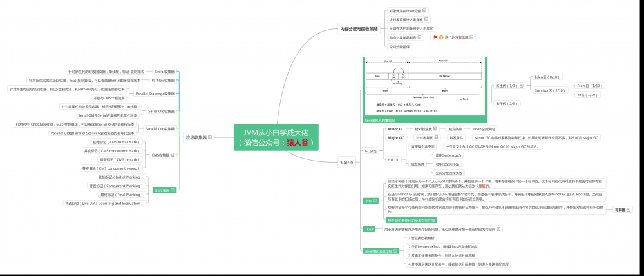Screen dimensions: 644x276
Task: Click Eden空间满时 node
Action: (x=485, y=129)
